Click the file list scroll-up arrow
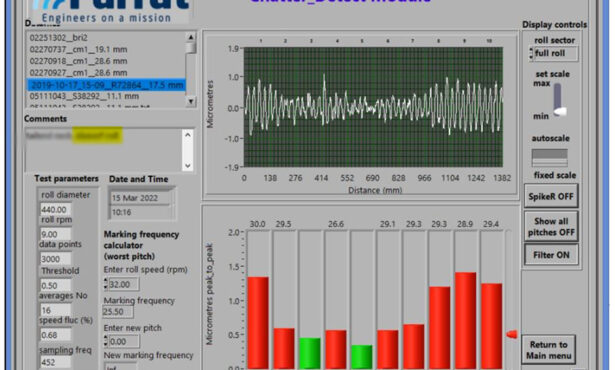The image size is (615, 370). coord(191,37)
